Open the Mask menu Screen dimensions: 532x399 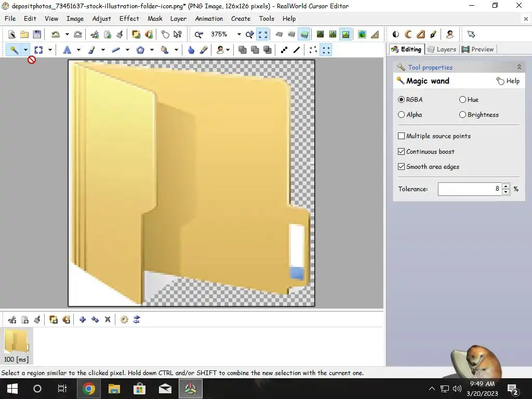pos(155,19)
